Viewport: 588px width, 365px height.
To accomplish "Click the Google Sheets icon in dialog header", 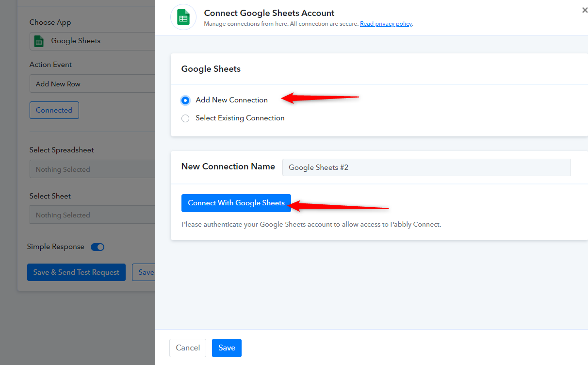I will (x=183, y=17).
